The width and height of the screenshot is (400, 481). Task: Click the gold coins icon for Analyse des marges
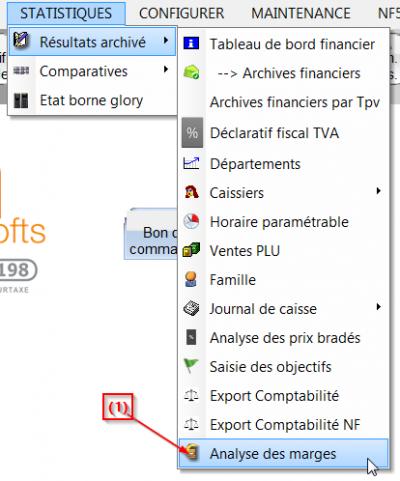pyautogui.click(x=192, y=453)
